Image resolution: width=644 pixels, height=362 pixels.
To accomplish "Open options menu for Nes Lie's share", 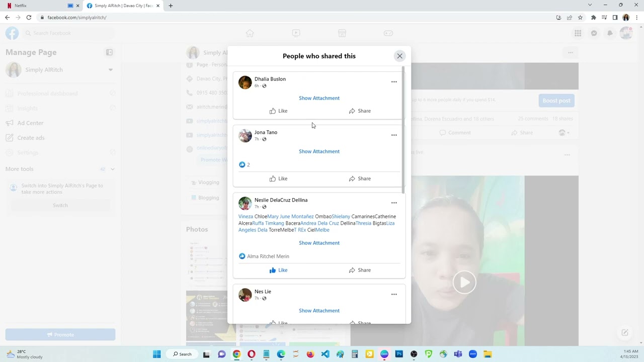I will [x=394, y=294].
